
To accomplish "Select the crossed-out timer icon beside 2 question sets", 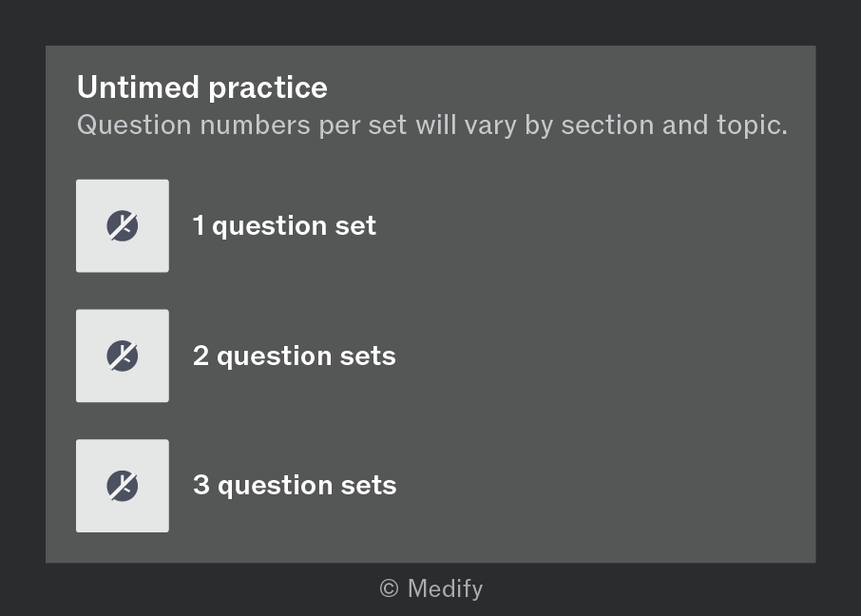I will [x=123, y=356].
